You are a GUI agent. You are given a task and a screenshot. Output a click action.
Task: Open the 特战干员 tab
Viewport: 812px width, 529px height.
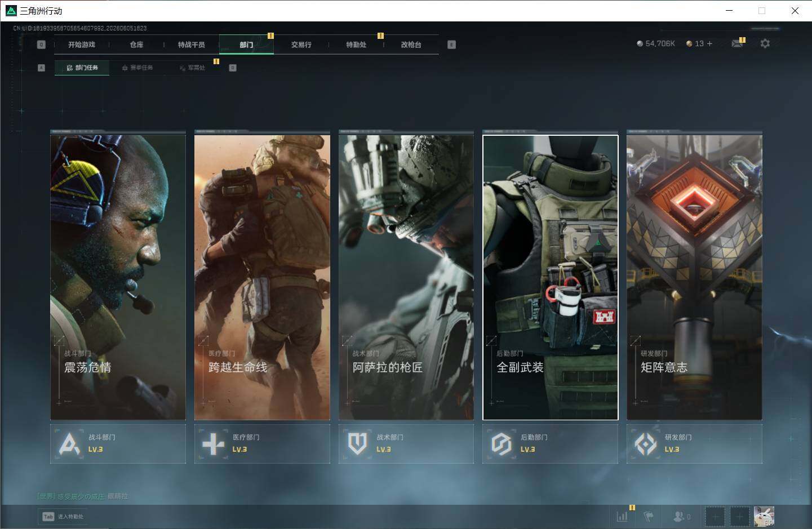192,45
